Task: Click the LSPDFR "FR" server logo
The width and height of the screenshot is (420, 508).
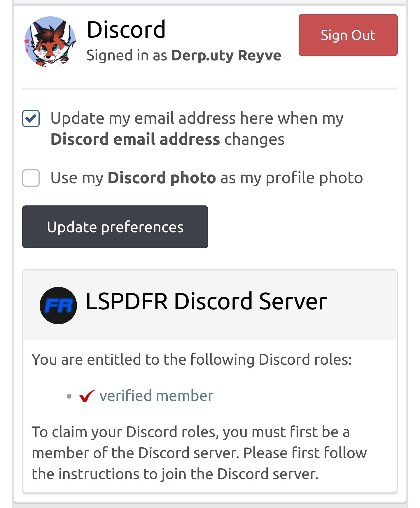Action: point(58,305)
